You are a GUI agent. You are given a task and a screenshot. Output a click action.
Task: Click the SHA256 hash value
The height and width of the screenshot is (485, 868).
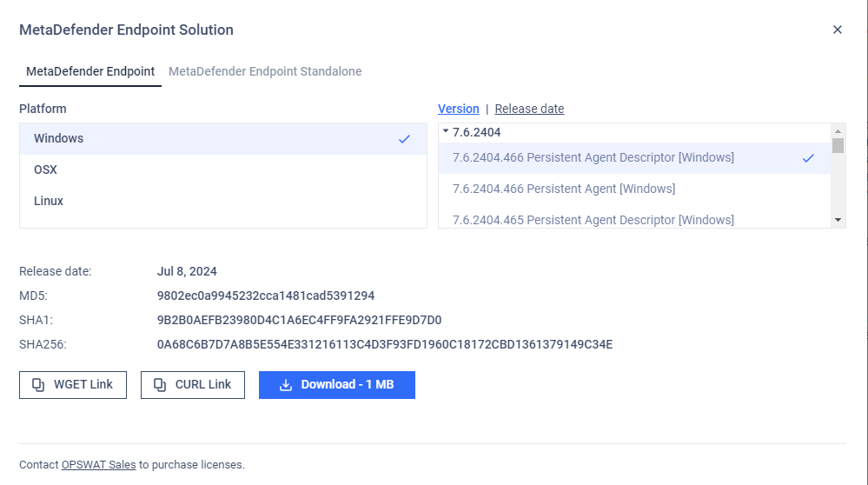click(385, 344)
